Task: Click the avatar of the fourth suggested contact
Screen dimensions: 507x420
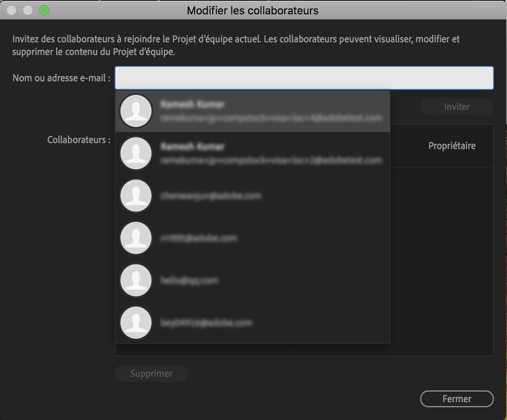Action: click(x=136, y=238)
